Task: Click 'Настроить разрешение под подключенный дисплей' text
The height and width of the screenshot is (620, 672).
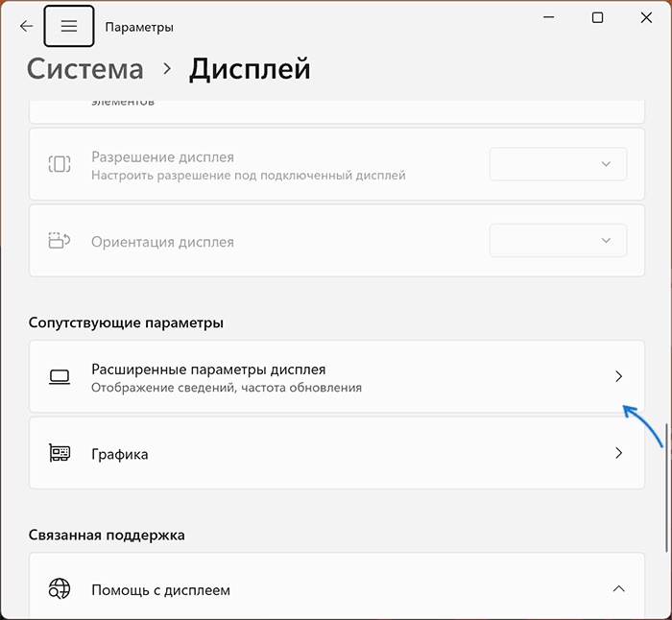Action: tap(249, 176)
